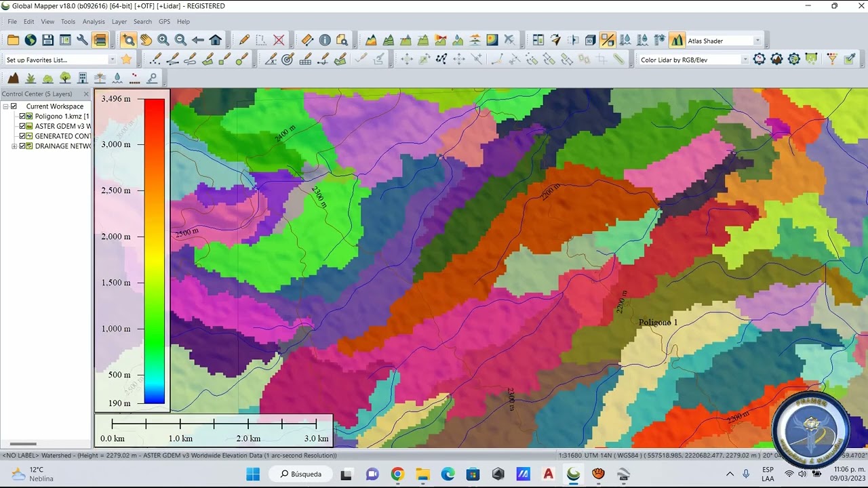Open the Color Lidar by RGB/Elev dropdown
The image size is (868, 488).
pyautogui.click(x=745, y=60)
